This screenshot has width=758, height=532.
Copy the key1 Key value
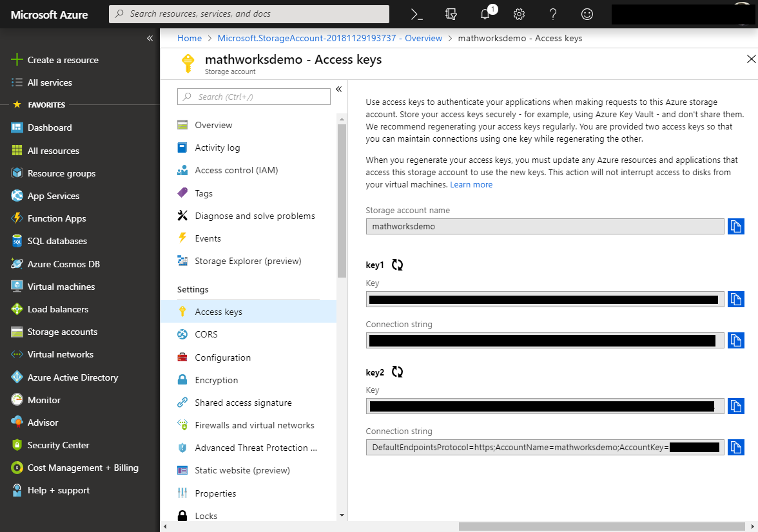735,299
